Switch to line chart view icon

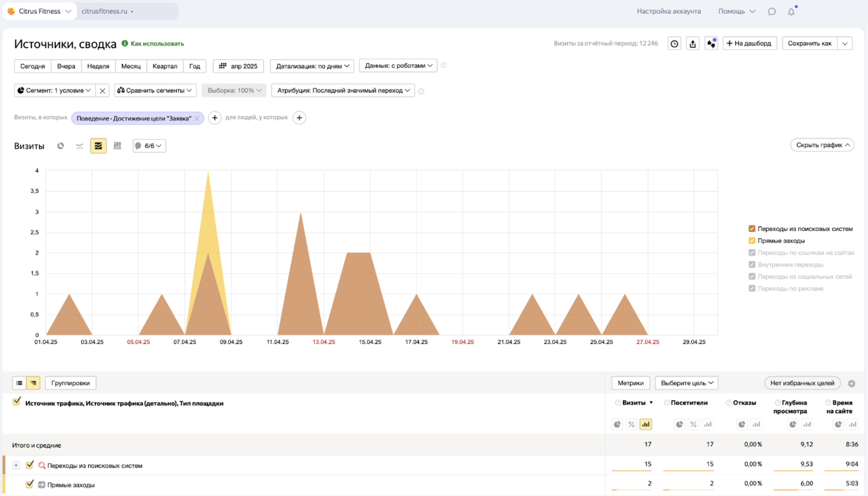click(80, 146)
